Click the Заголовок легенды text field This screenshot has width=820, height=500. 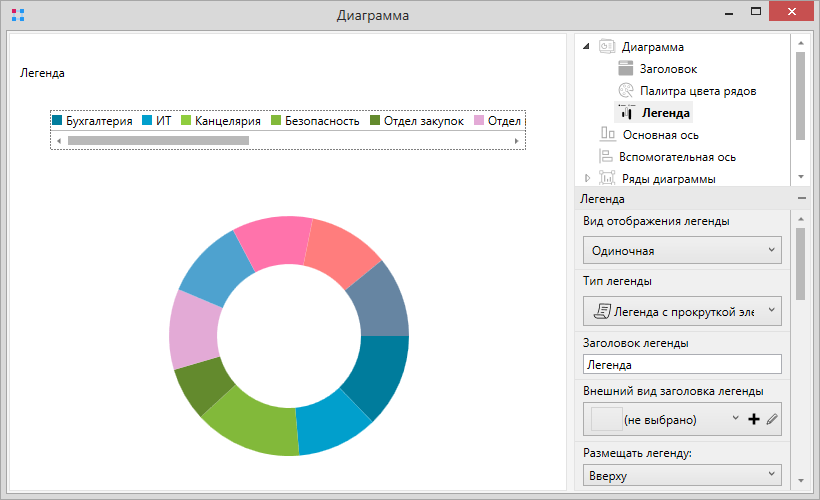(682, 365)
